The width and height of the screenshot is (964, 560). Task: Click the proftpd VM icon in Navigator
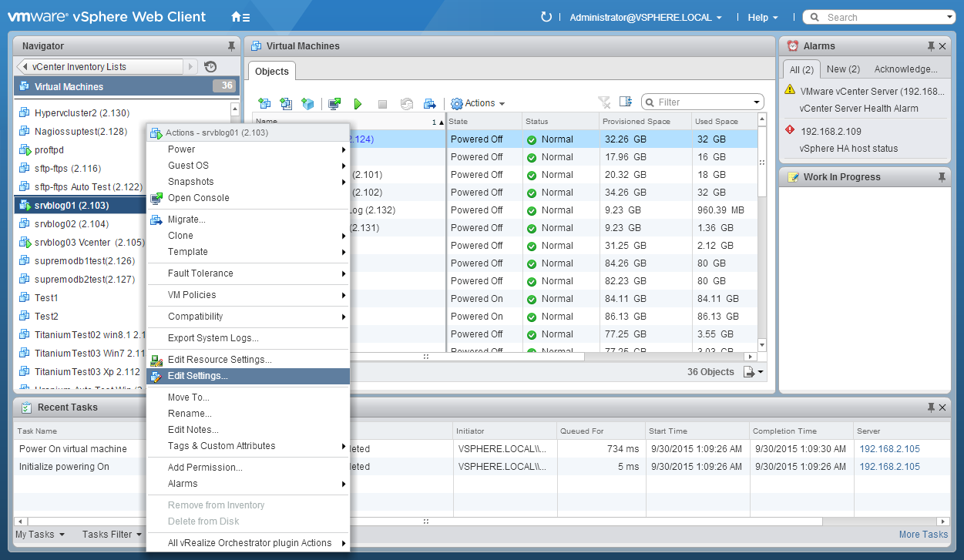tap(25, 150)
